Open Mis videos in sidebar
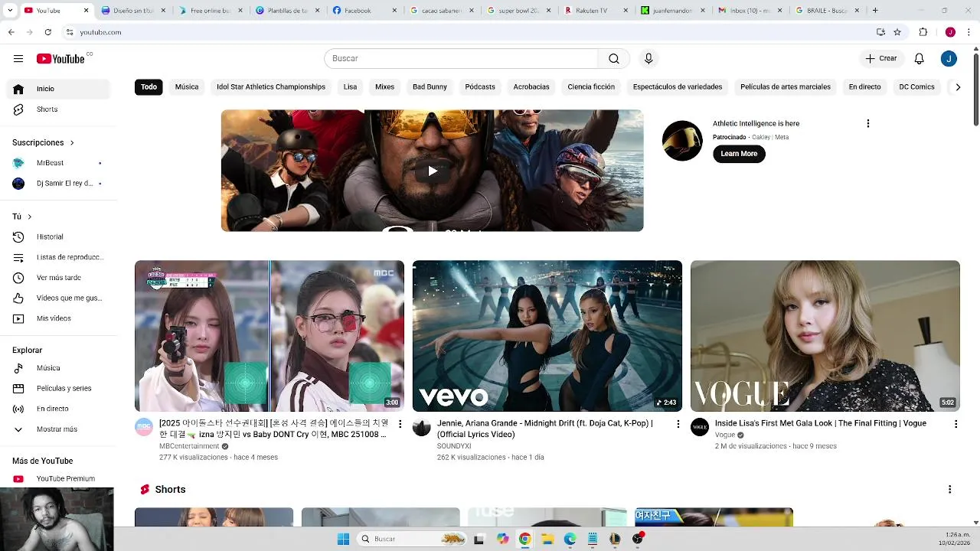 click(58, 318)
